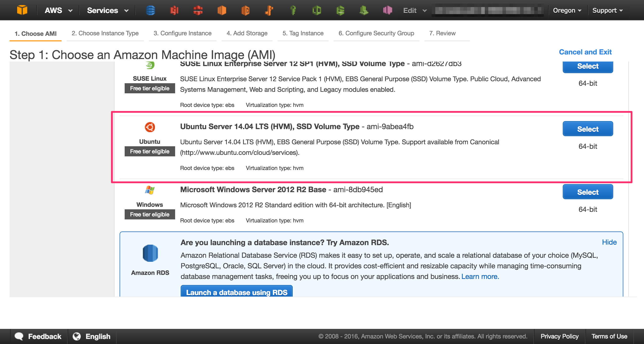The width and height of the screenshot is (644, 344).
Task: Switch to Tag Instance step
Action: click(x=303, y=33)
